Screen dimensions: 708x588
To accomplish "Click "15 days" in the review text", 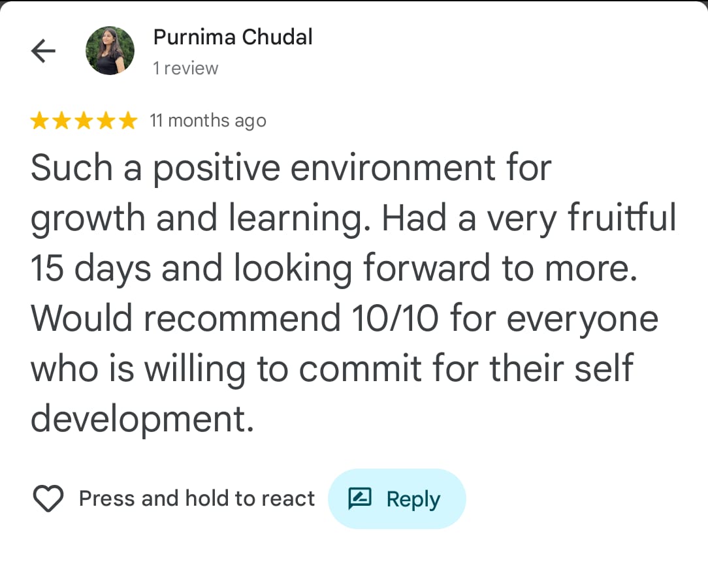I will point(91,269).
